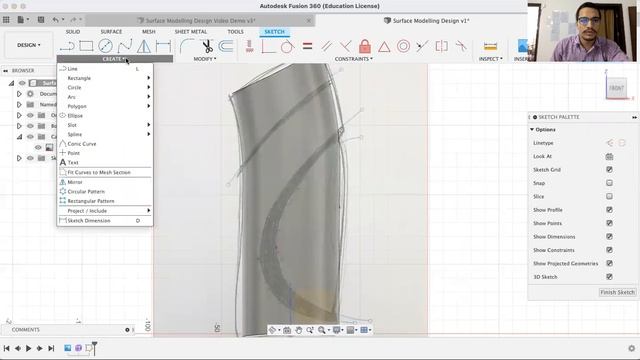Select the Spline tool icon in the toolbar
The height and width of the screenshot is (360, 640).
point(124,46)
